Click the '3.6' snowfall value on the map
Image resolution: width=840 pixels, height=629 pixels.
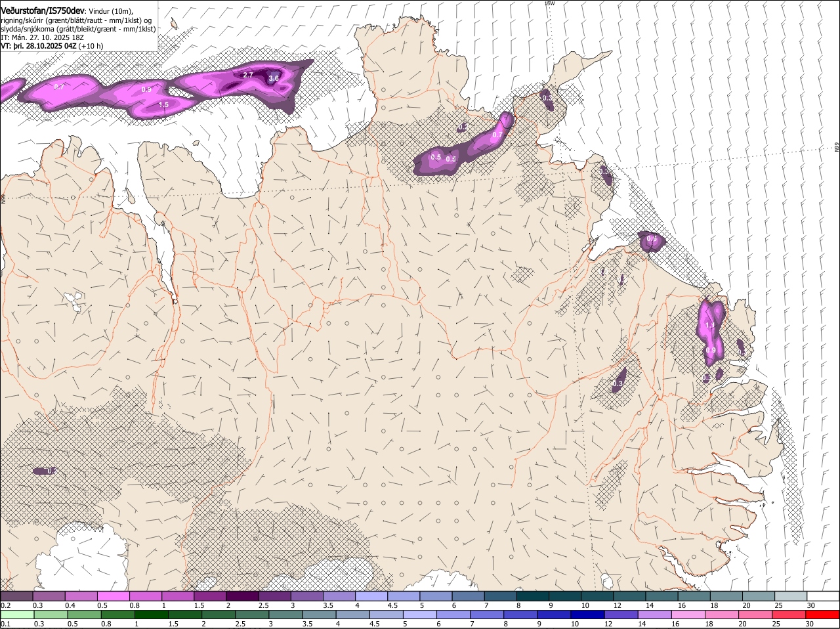pos(274,78)
